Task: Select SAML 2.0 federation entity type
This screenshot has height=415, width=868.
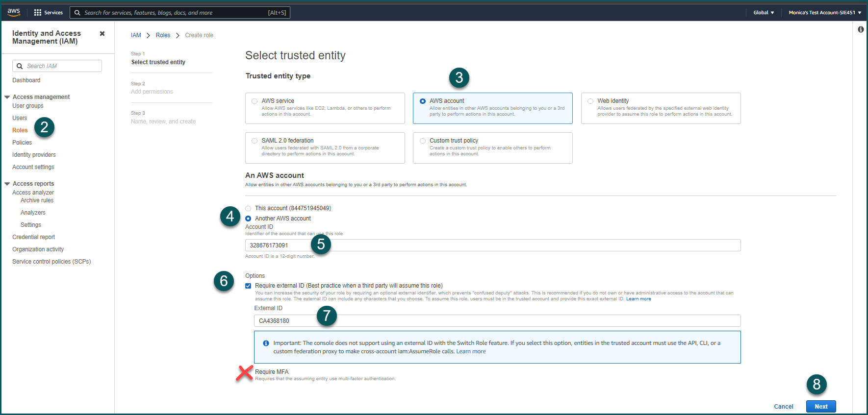Action: 325,148
